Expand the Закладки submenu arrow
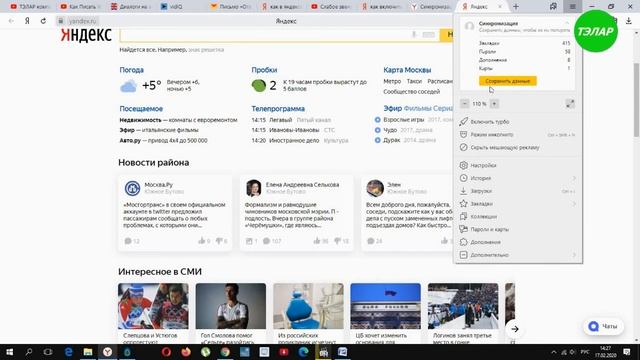 tap(573, 204)
